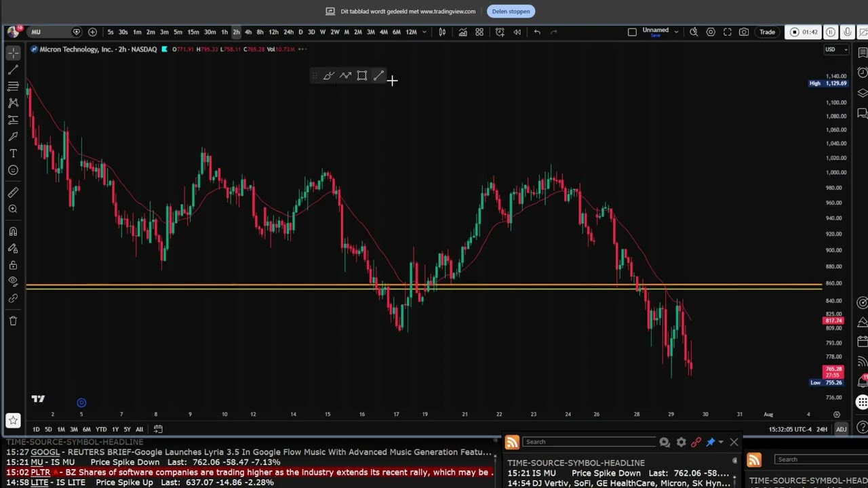Set date range to YTD
The height and width of the screenshot is (488, 868).
(101, 429)
